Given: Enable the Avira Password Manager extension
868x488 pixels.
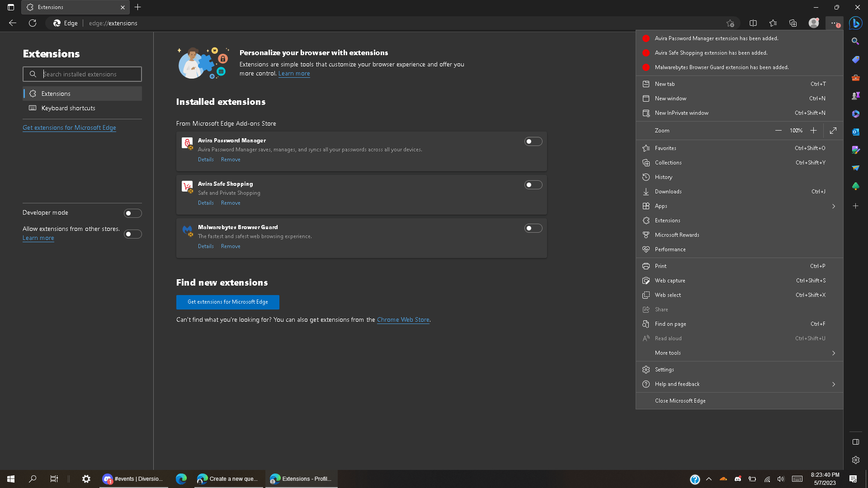Looking at the screenshot, I should pyautogui.click(x=533, y=141).
